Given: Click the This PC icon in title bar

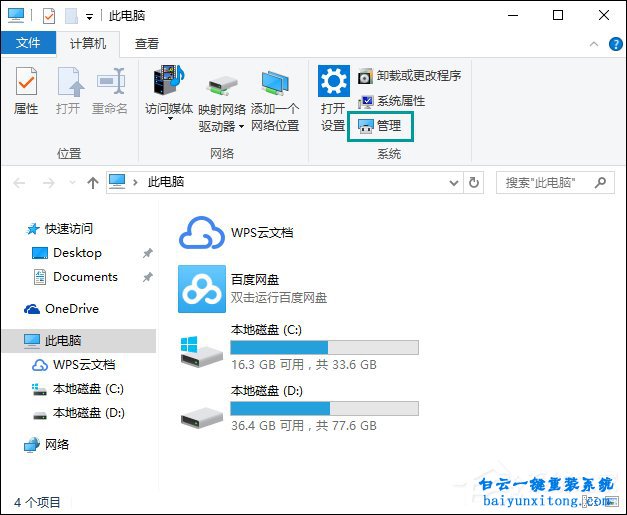Looking at the screenshot, I should coord(16,16).
